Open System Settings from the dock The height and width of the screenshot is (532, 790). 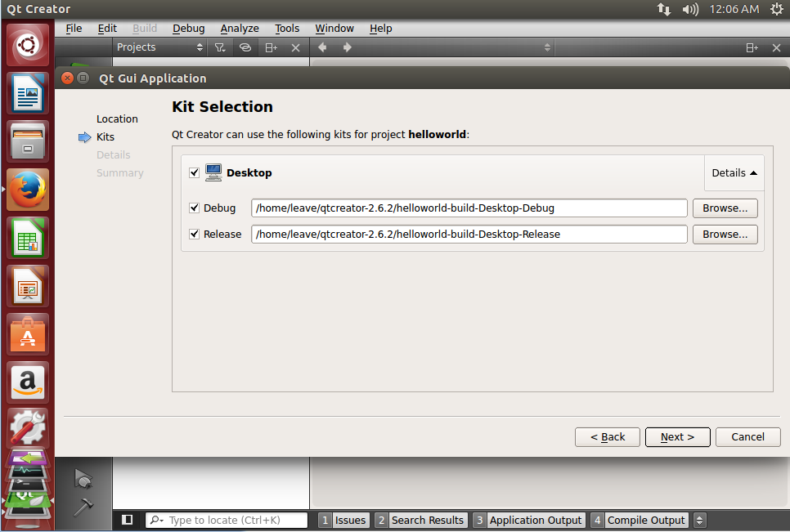(28, 428)
